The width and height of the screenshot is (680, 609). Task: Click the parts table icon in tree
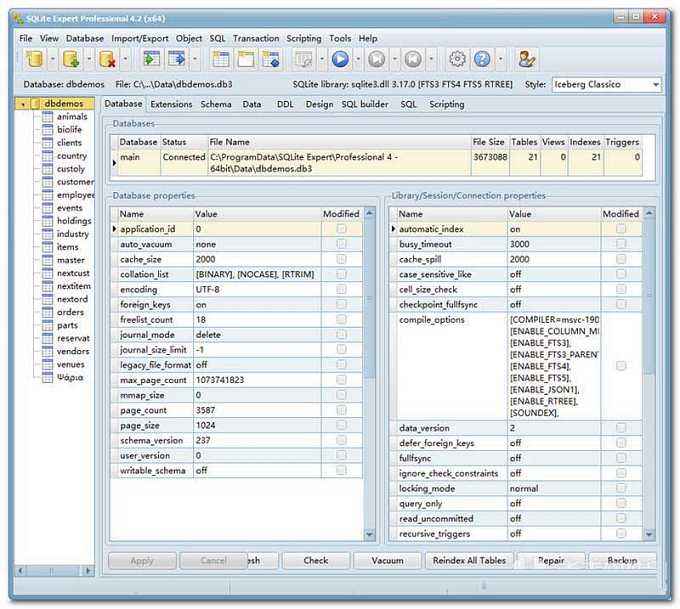click(x=47, y=325)
